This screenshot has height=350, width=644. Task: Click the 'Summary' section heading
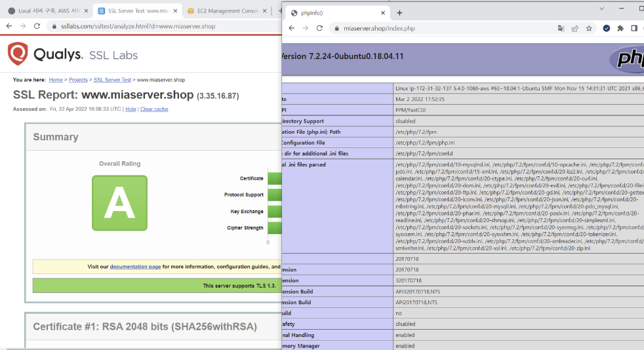pos(56,137)
